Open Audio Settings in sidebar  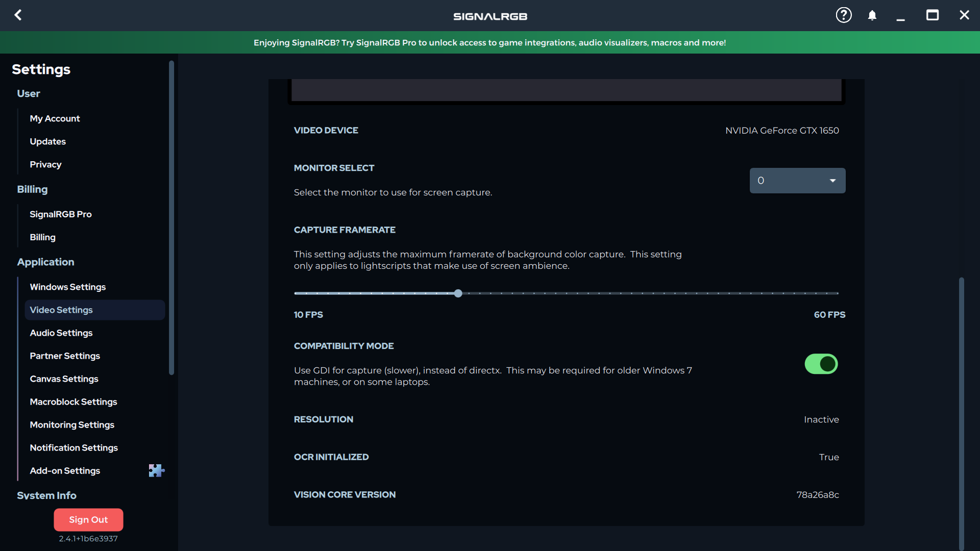pos(61,333)
